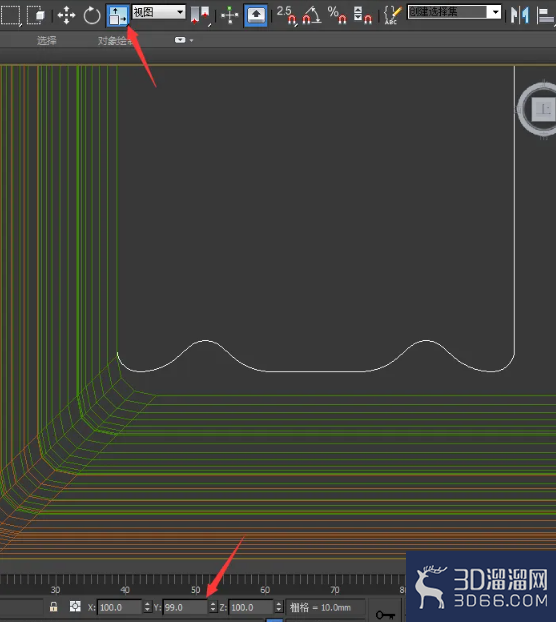This screenshot has height=622, width=556.
Task: Click Edit Named Selection Sets icon
Action: (393, 15)
